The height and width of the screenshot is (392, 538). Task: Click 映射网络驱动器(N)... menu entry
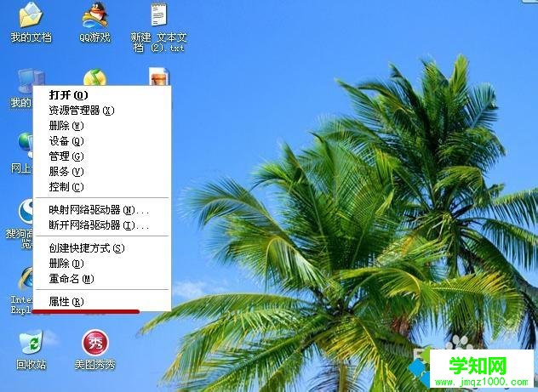click(102, 210)
